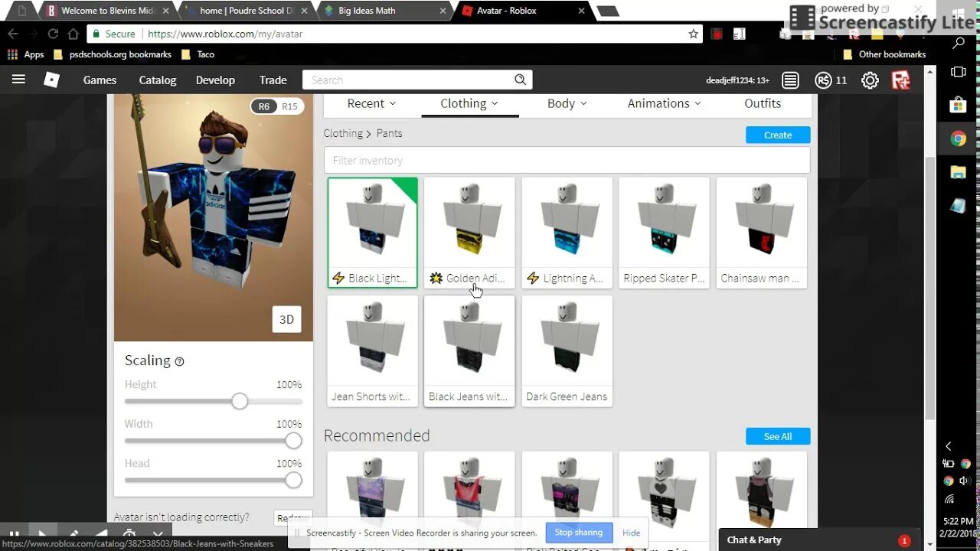Image resolution: width=980 pixels, height=551 pixels.
Task: Open the Chat & Party panel
Action: 820,540
